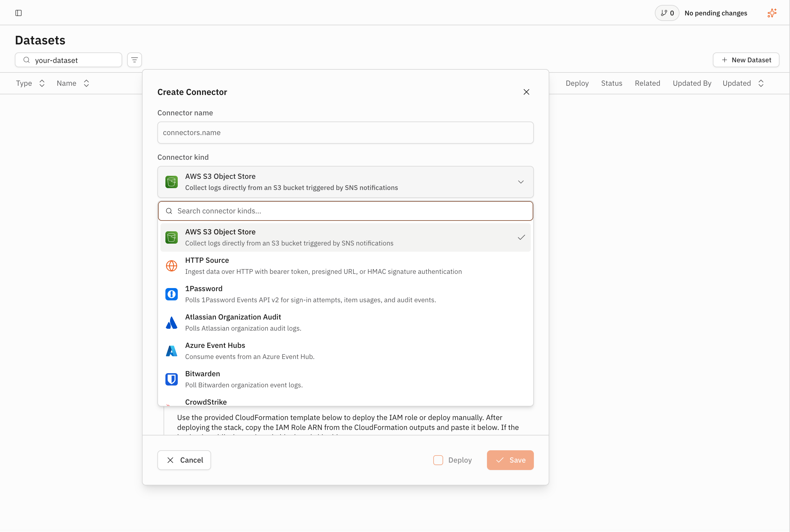Image resolution: width=790 pixels, height=532 pixels.
Task: Click the Related column header
Action: [647, 83]
